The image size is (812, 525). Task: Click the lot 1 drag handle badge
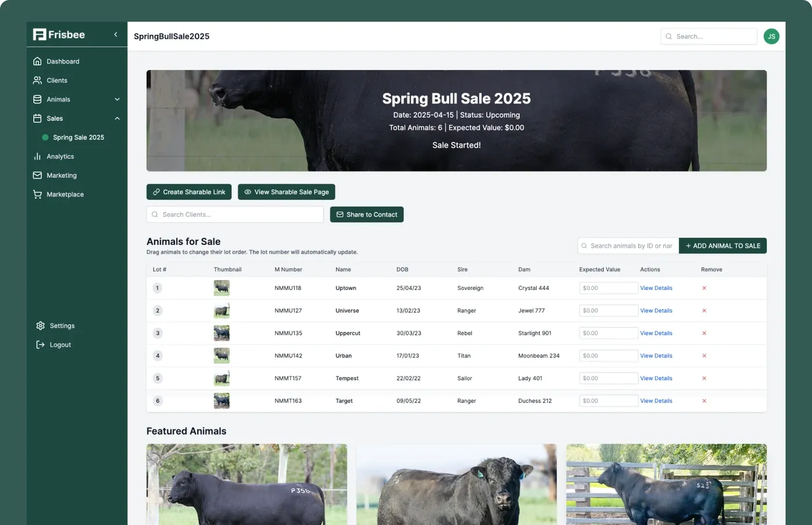(157, 288)
